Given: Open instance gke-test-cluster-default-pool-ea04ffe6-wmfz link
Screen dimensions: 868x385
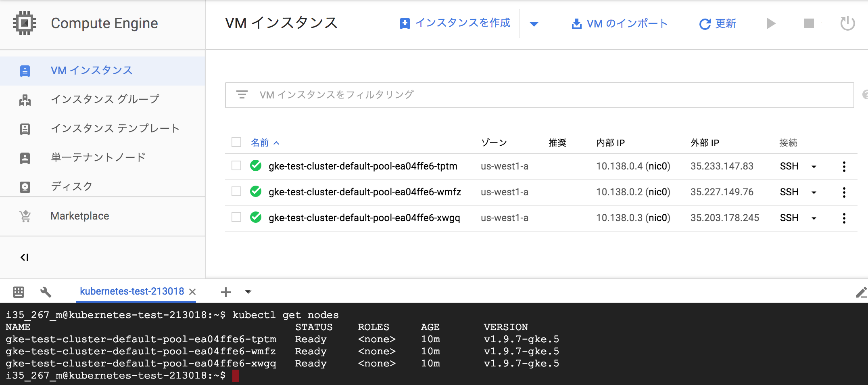Looking at the screenshot, I should 365,192.
